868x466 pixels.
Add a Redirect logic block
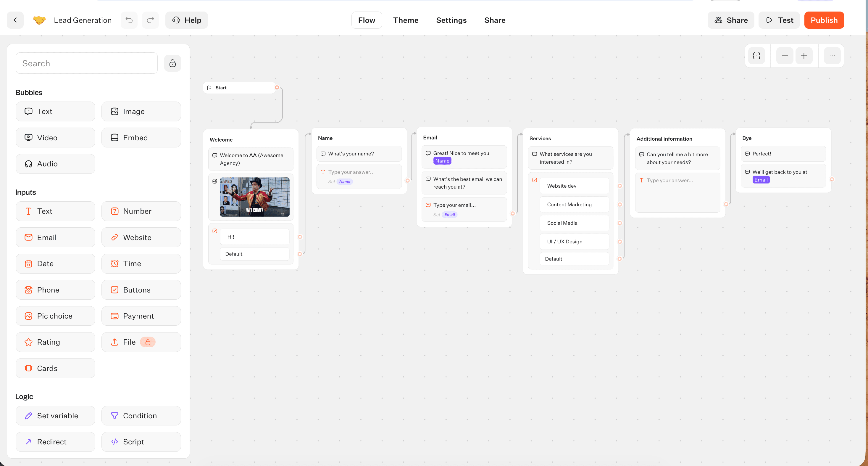55,442
